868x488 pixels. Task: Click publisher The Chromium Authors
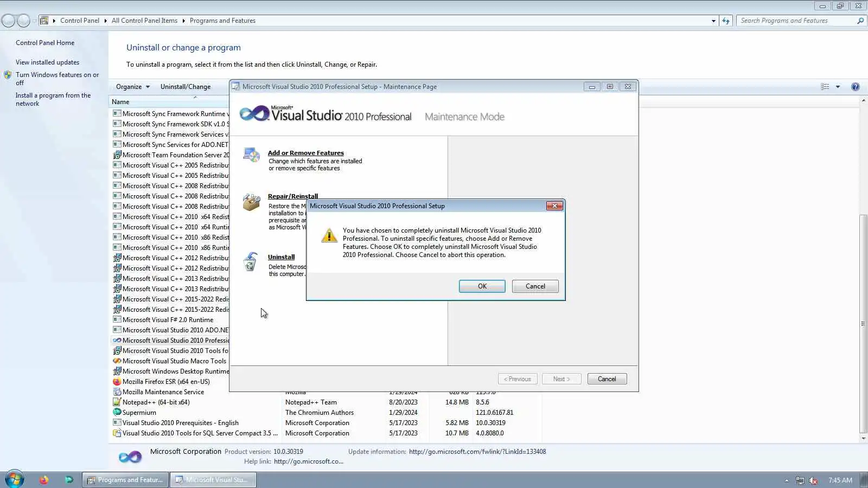[320, 413]
